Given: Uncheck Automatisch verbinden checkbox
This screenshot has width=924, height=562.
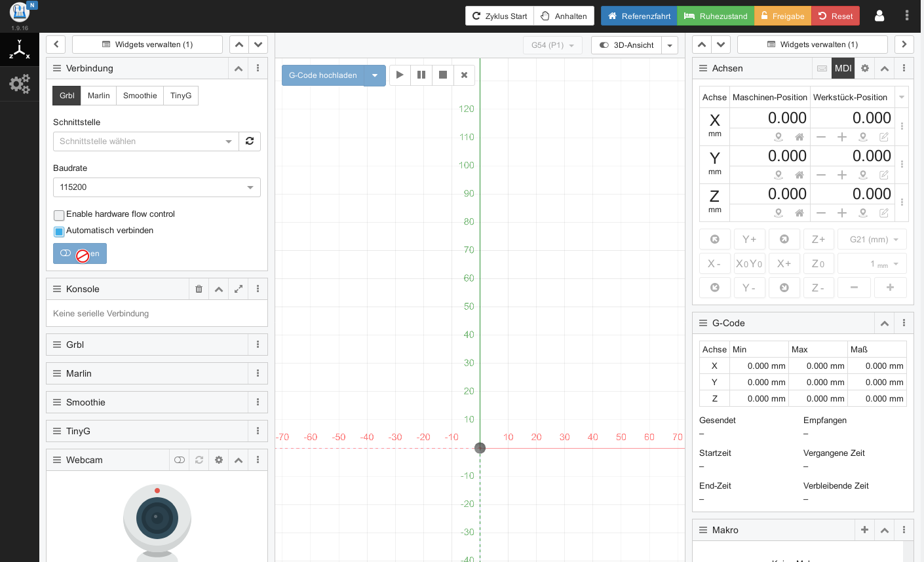Looking at the screenshot, I should coord(59,231).
